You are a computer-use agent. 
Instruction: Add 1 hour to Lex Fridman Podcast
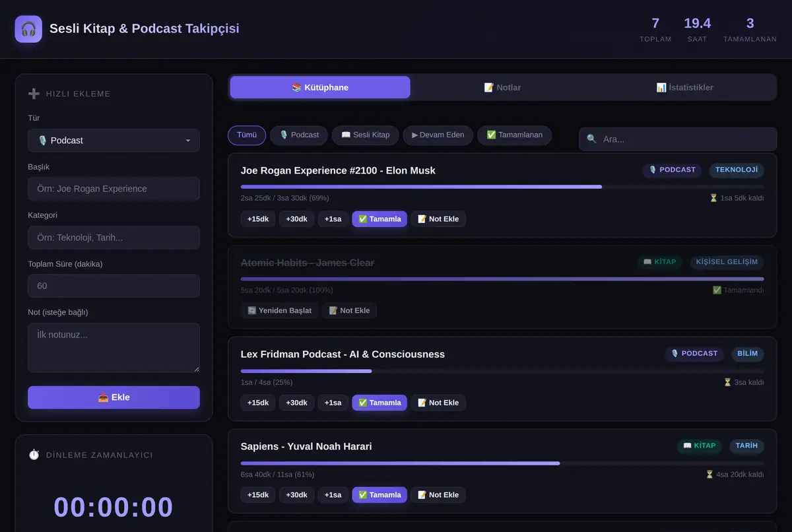pyautogui.click(x=333, y=403)
